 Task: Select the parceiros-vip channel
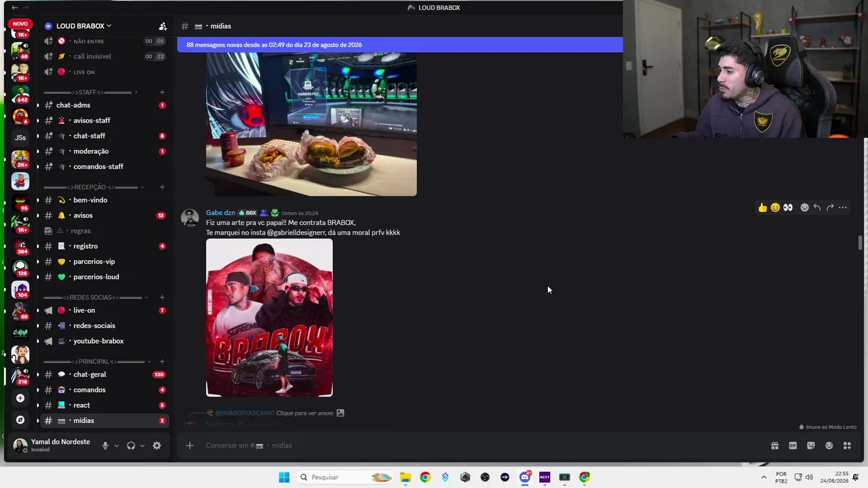point(104,262)
